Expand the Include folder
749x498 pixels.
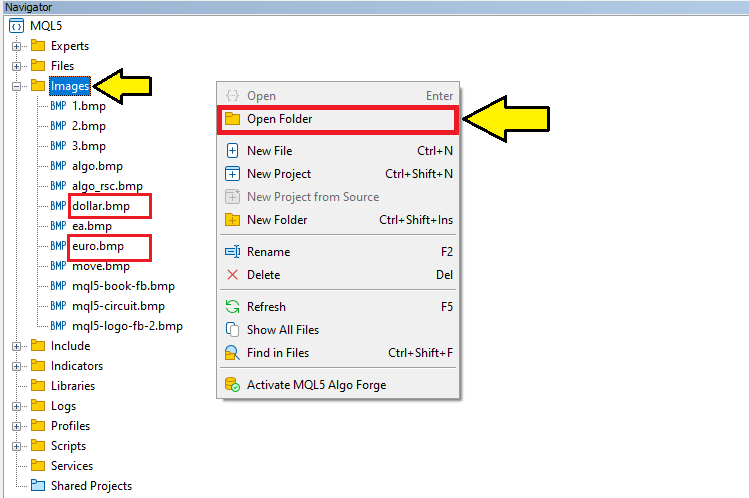click(x=16, y=346)
